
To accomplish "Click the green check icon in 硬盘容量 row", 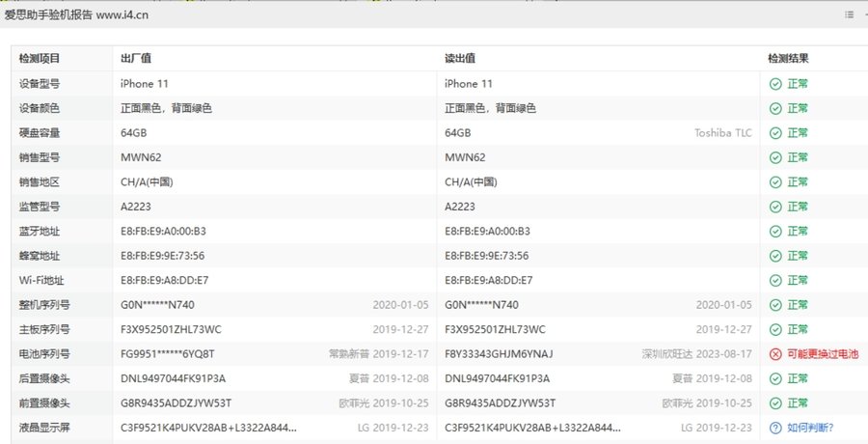I will [x=775, y=133].
